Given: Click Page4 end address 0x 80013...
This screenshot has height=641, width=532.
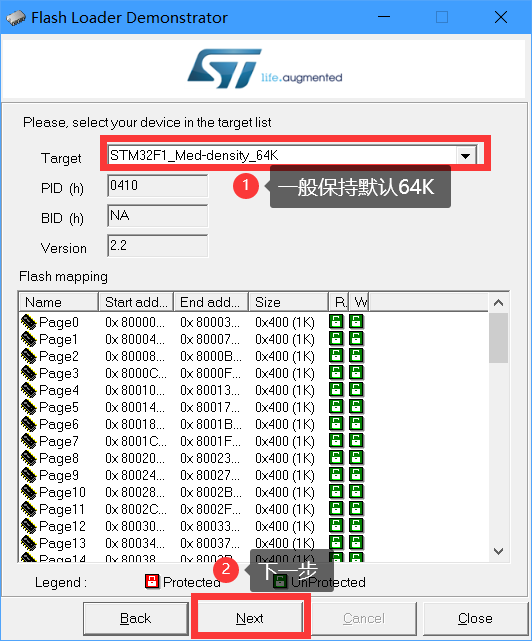Looking at the screenshot, I should click(x=210, y=390).
